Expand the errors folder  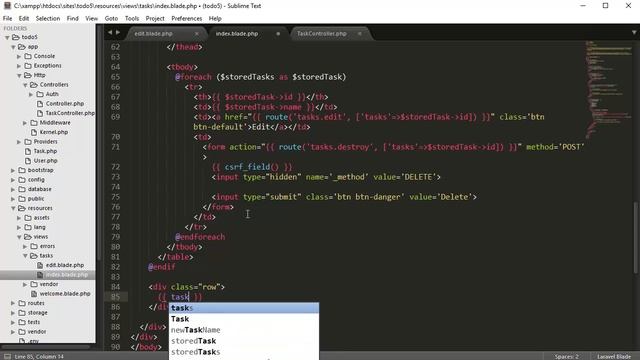point(25,246)
